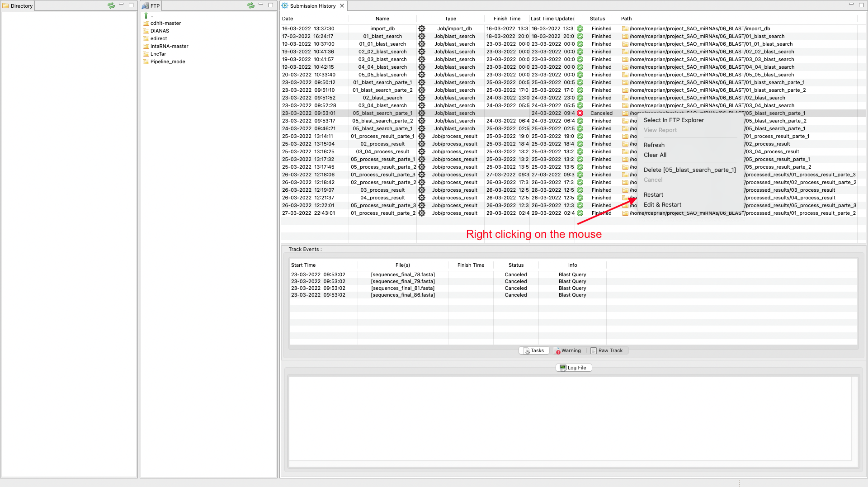This screenshot has width=868, height=487.
Task: Open the path folder icon for 01_blast_search
Action: click(x=625, y=36)
